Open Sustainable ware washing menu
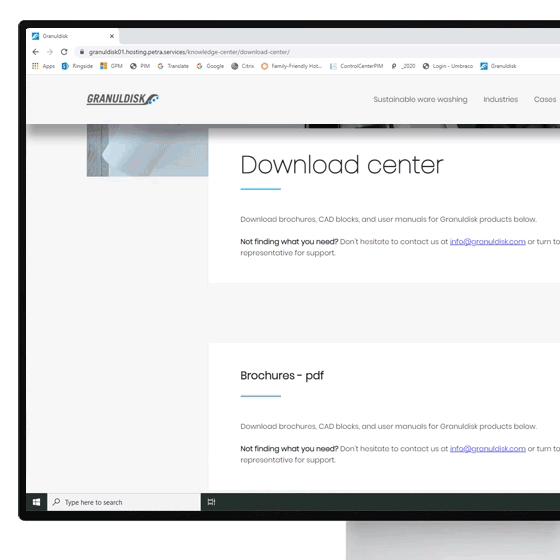The height and width of the screenshot is (560, 560). pyautogui.click(x=420, y=99)
